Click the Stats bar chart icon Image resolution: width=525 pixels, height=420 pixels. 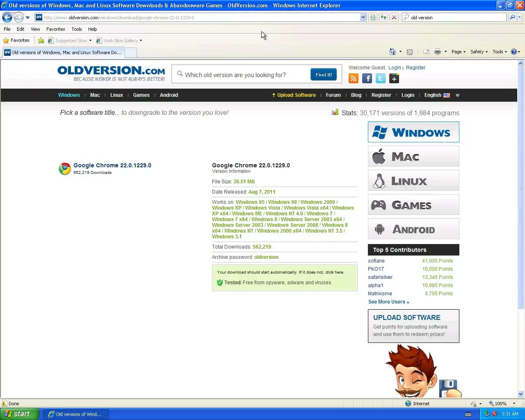point(336,112)
